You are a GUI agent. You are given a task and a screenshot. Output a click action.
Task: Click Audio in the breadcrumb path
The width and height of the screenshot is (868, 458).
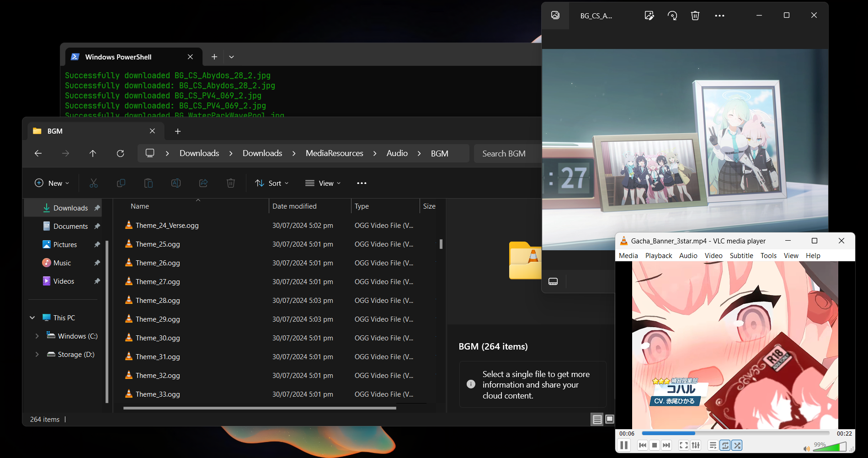pyautogui.click(x=397, y=153)
